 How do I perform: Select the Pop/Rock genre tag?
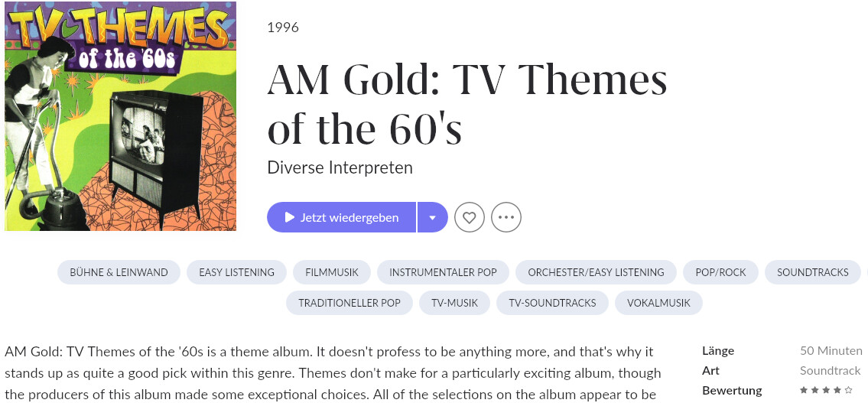720,272
